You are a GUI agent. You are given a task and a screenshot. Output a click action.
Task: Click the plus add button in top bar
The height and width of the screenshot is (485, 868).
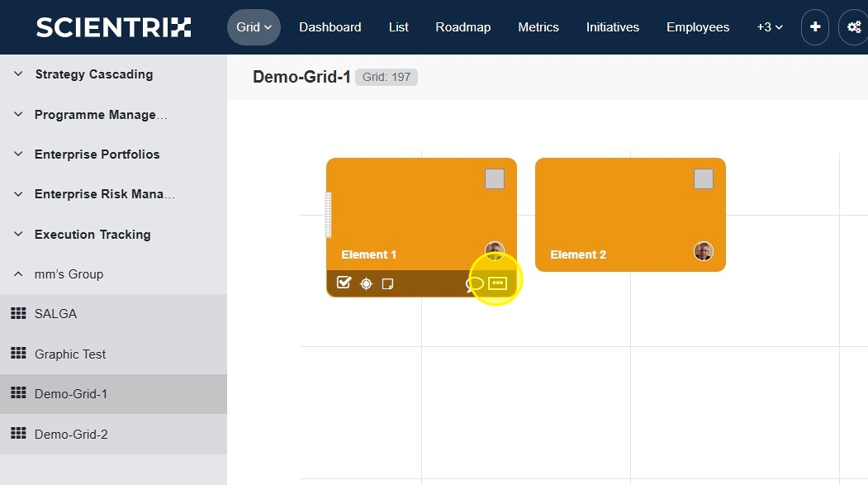pyautogui.click(x=815, y=27)
